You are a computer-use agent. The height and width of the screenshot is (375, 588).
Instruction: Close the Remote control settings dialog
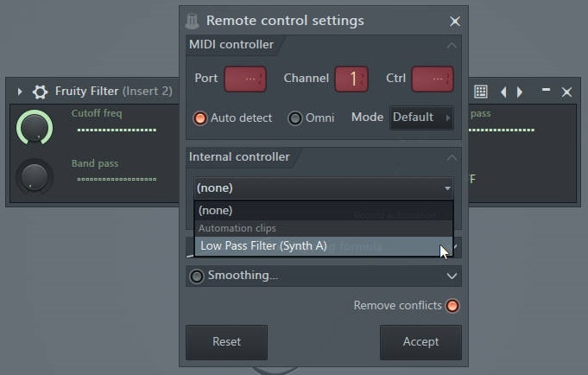[x=454, y=22]
